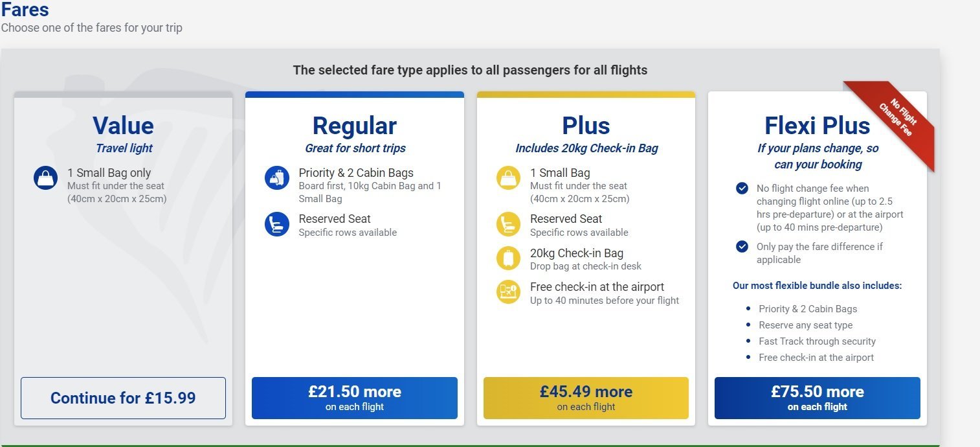Screen dimensions: 980x447
Task: Click the Regular fare priority bags icon
Action: tap(277, 178)
